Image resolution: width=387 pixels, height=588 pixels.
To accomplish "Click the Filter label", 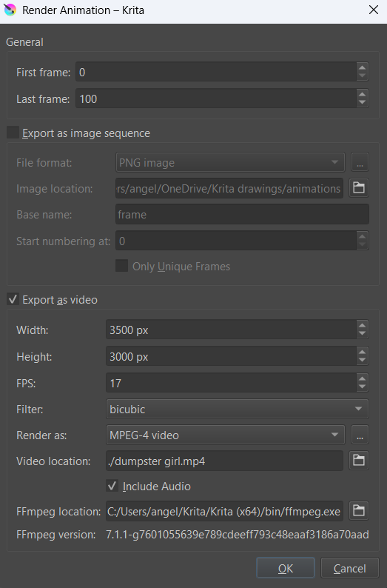I will (30, 409).
